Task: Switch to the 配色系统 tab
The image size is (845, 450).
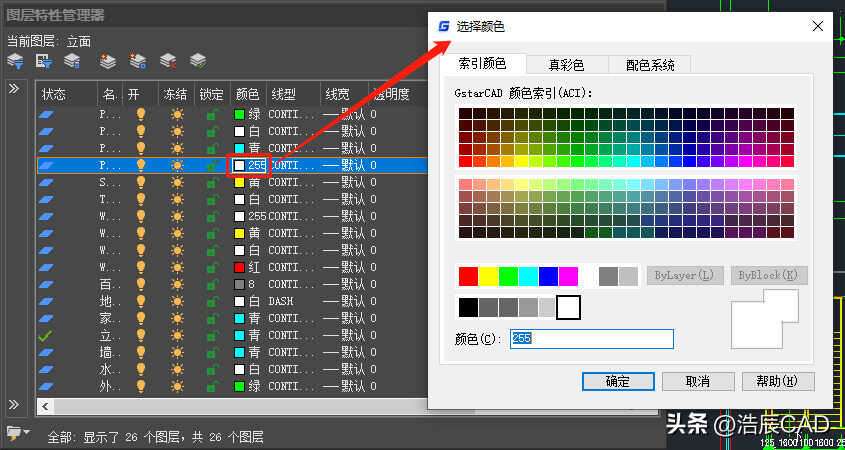Action: pos(649,64)
